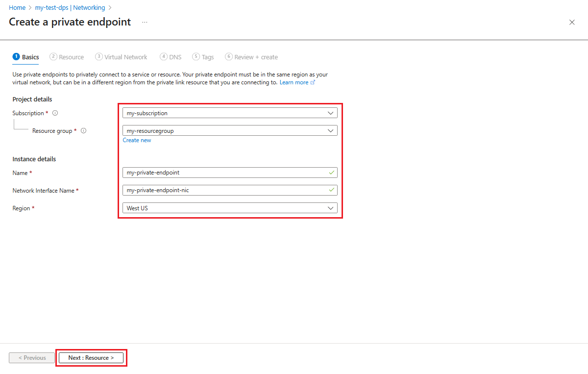Open the Learn more link

pos(294,82)
